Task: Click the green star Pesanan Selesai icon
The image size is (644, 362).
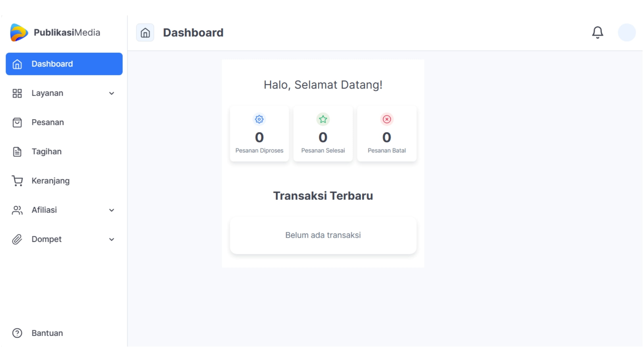Action: tap(323, 119)
